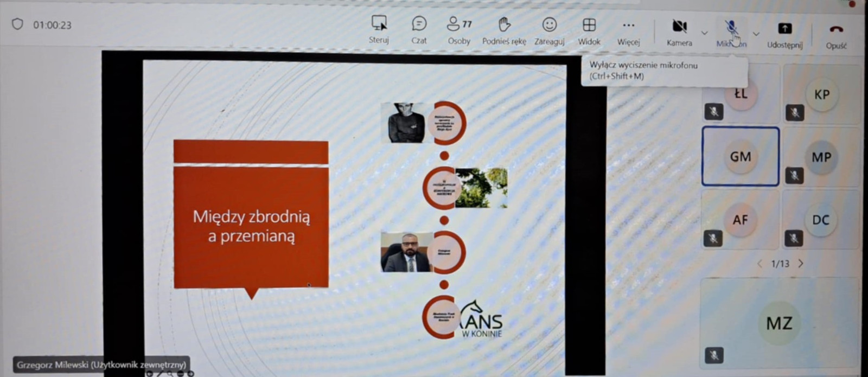Click the KP participant avatar

coord(821,94)
